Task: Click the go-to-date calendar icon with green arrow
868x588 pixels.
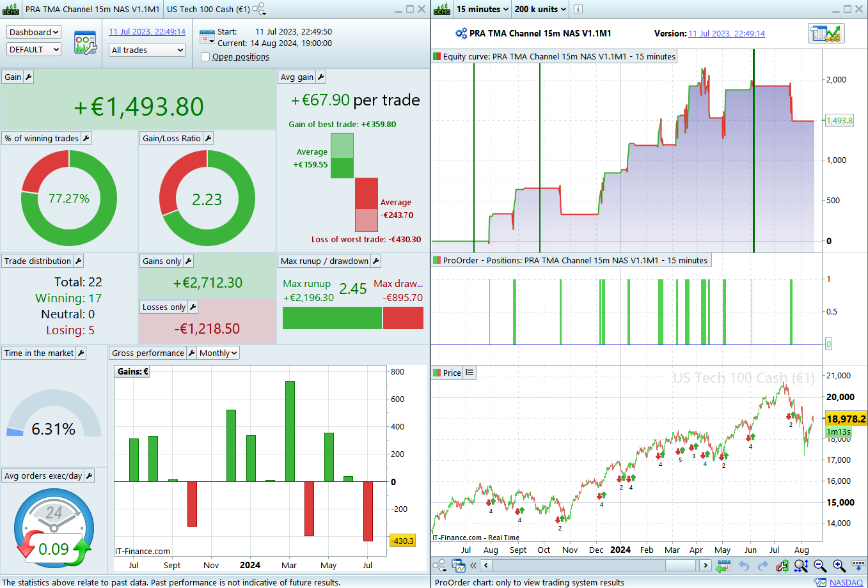Action: click(723, 565)
